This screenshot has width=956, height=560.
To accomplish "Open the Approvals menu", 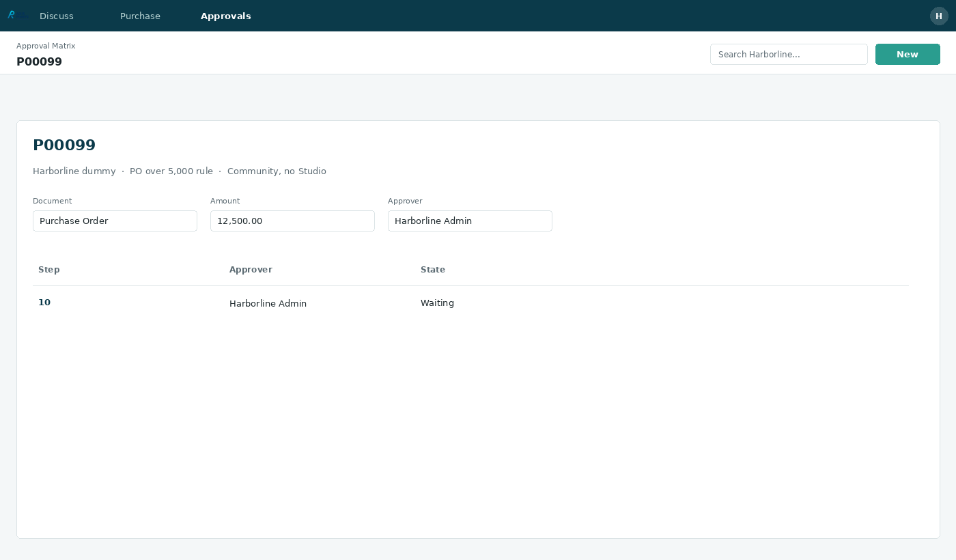I will tap(226, 16).
